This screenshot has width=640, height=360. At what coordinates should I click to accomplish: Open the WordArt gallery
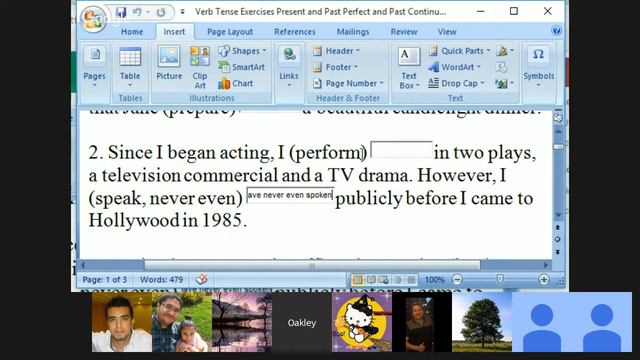point(455,67)
